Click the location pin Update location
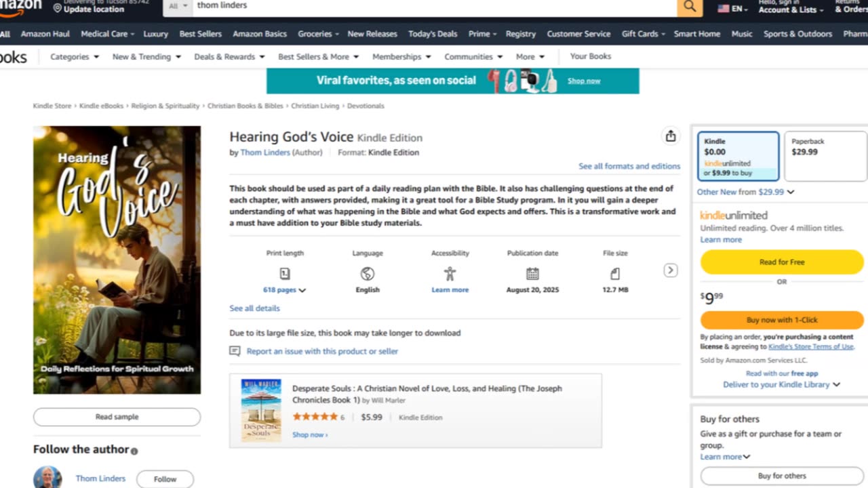Viewport: 868px width, 488px height. click(58, 9)
